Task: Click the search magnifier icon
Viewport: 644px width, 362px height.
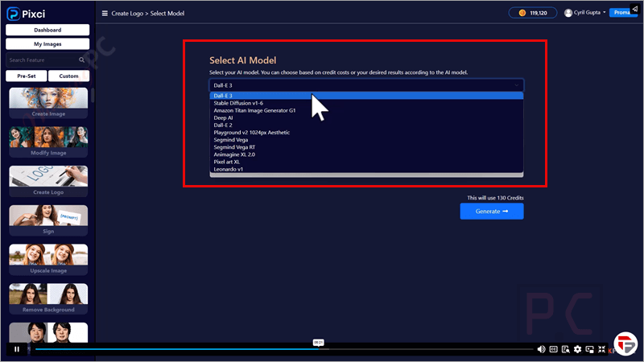Action: [x=82, y=60]
